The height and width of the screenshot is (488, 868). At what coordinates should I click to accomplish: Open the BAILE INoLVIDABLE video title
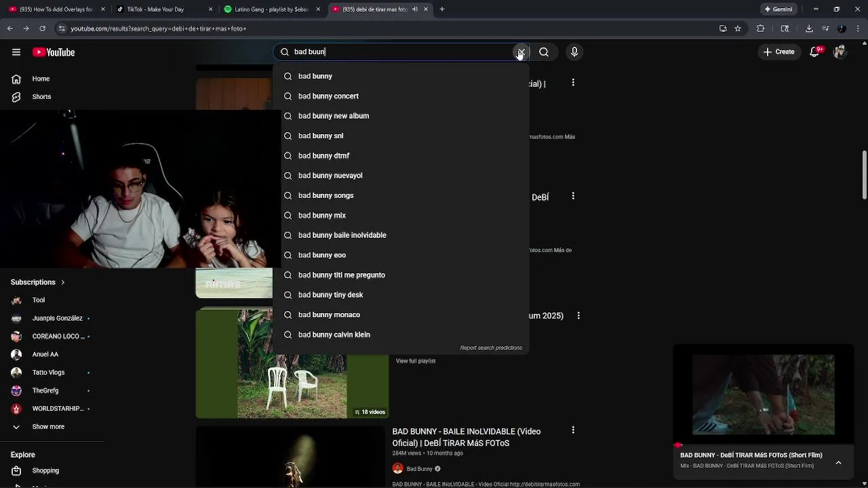[467, 437]
